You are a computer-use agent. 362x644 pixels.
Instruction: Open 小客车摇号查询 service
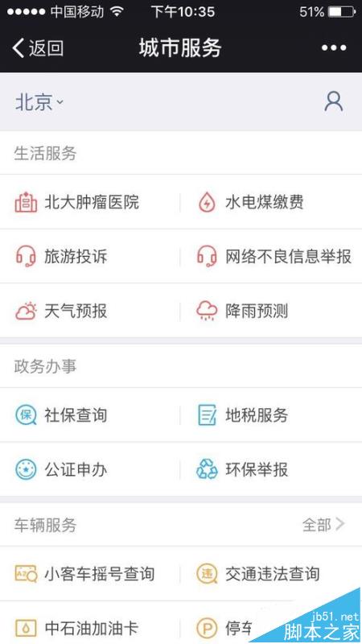coord(90,573)
